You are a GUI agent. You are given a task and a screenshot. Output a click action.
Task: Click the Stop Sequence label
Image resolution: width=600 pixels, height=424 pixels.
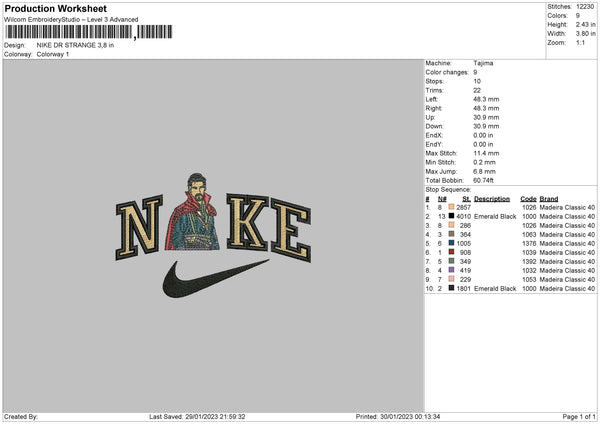(x=448, y=189)
